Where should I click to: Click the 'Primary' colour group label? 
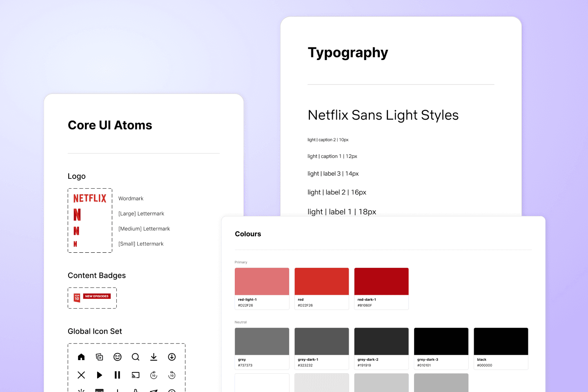(x=241, y=262)
